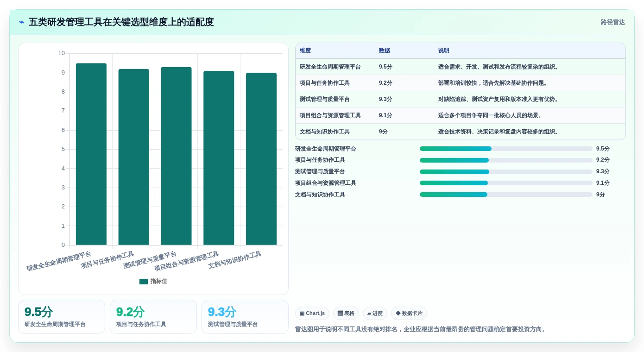Toggle the 指标值 legend label in chart

point(159,282)
